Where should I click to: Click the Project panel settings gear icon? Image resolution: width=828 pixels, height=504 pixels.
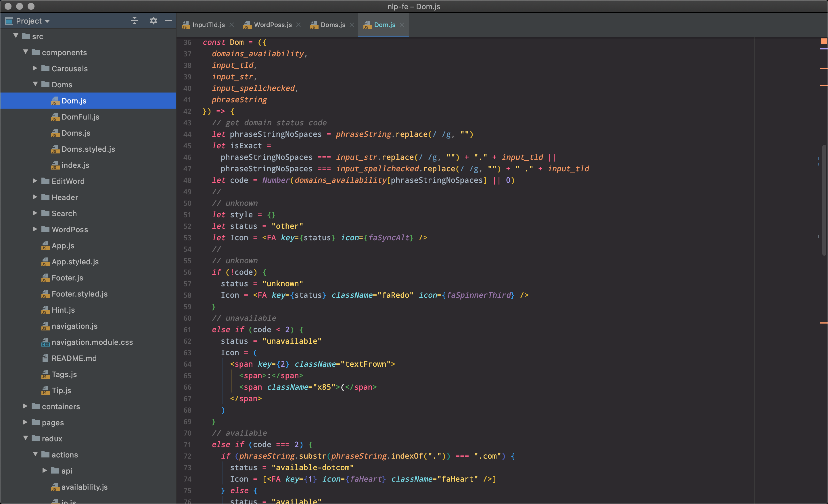(x=153, y=21)
